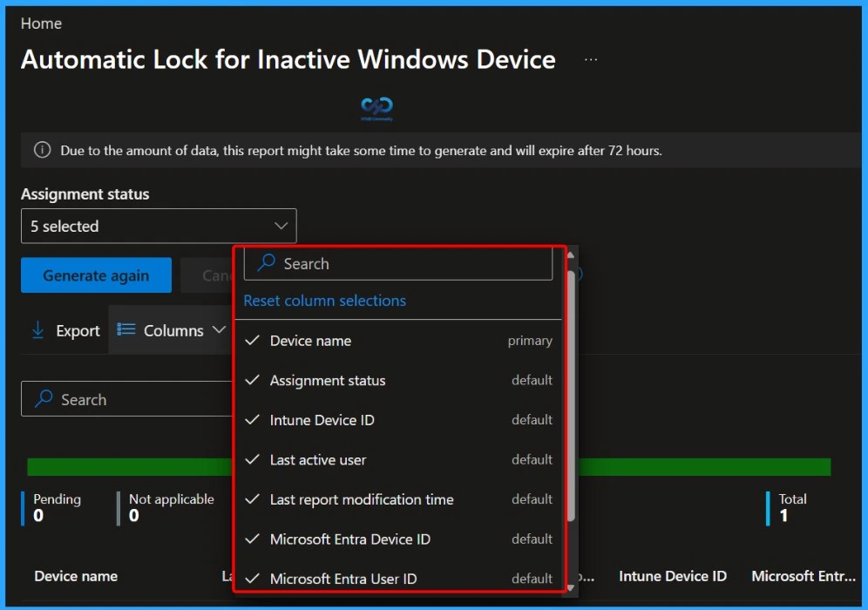The height and width of the screenshot is (610, 868).
Task: Click the Not applicable count 0
Action: 134,515
